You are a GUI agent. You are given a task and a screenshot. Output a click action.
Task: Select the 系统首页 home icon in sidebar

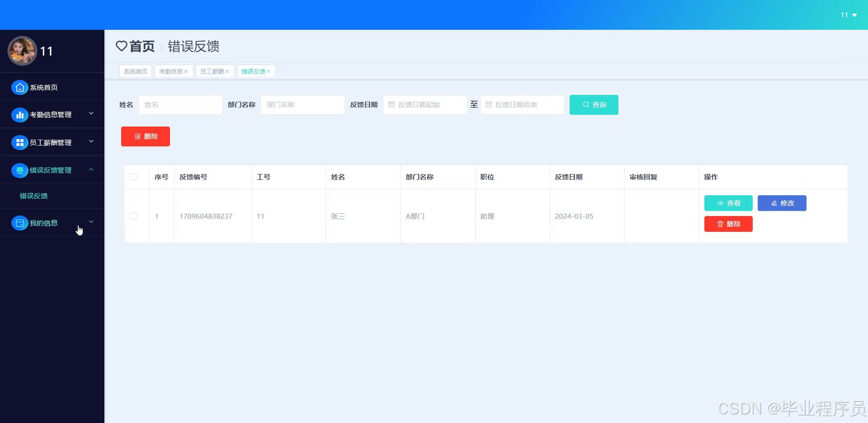(19, 87)
